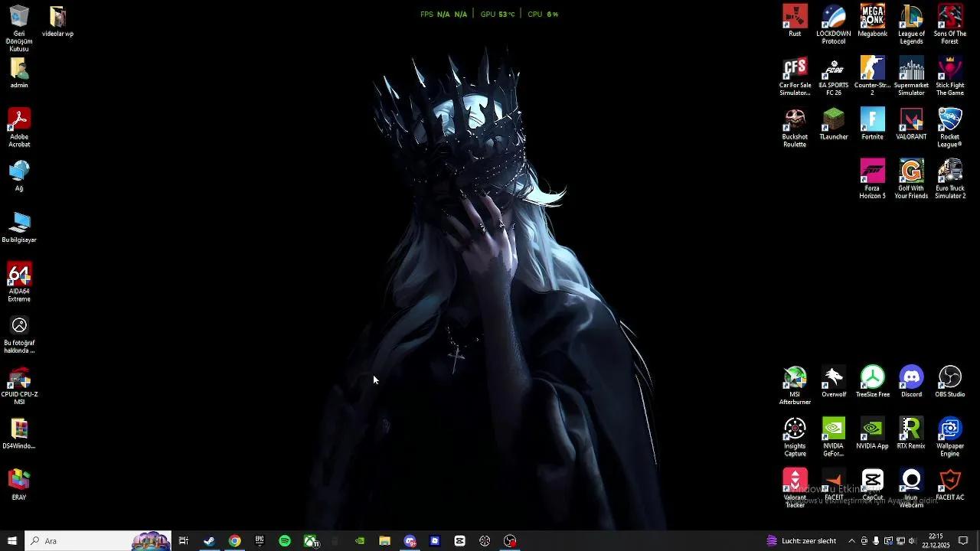Select Euro Truck Simulator 2 shortcut
This screenshot has height=551, width=980.
950,179
